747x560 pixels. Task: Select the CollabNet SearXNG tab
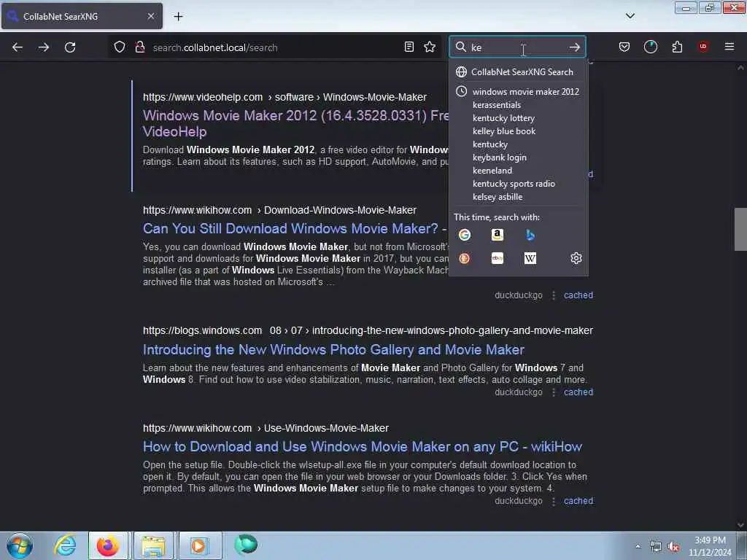pyautogui.click(x=82, y=16)
